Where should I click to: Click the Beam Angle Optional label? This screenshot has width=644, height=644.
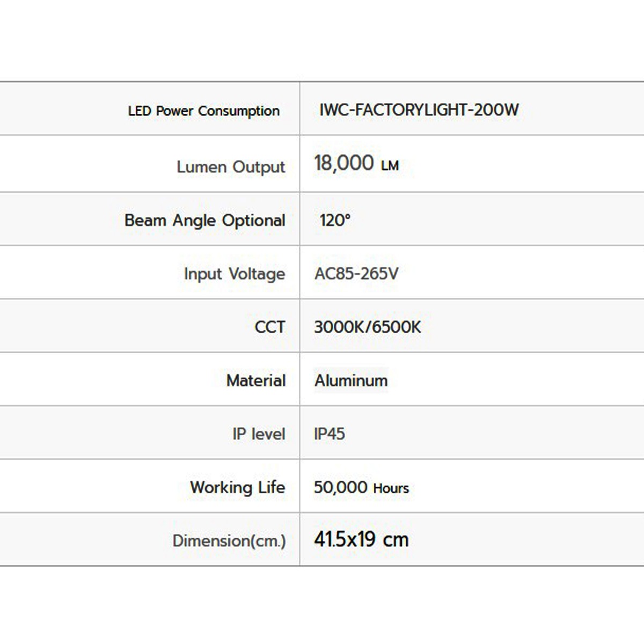pyautogui.click(x=204, y=221)
